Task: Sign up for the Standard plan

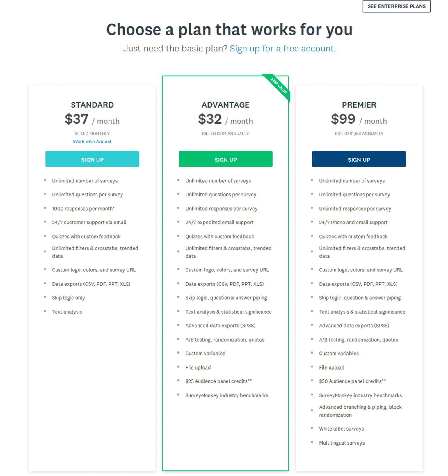Action: click(x=92, y=159)
